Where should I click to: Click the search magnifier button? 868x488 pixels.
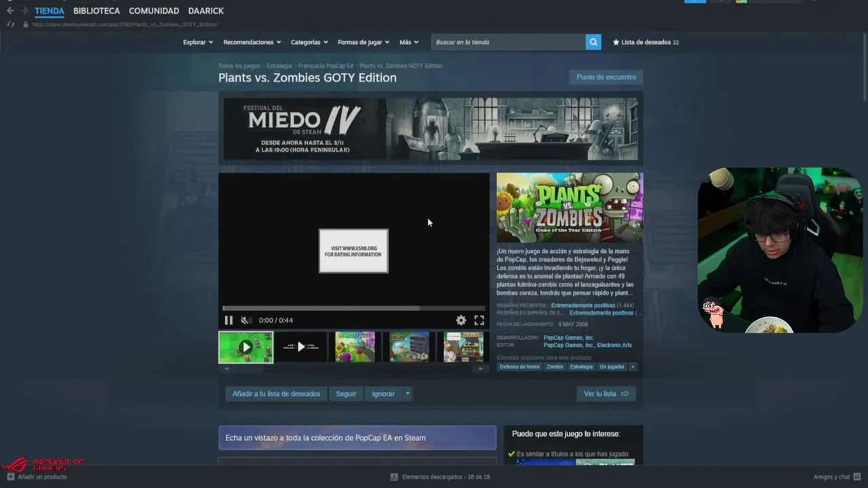[x=593, y=42]
